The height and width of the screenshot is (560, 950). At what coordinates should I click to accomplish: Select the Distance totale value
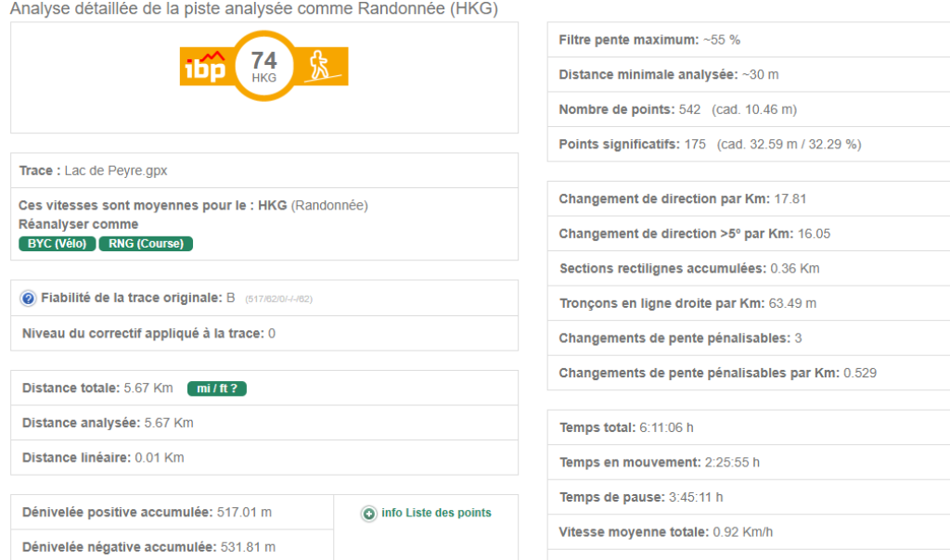(x=151, y=388)
